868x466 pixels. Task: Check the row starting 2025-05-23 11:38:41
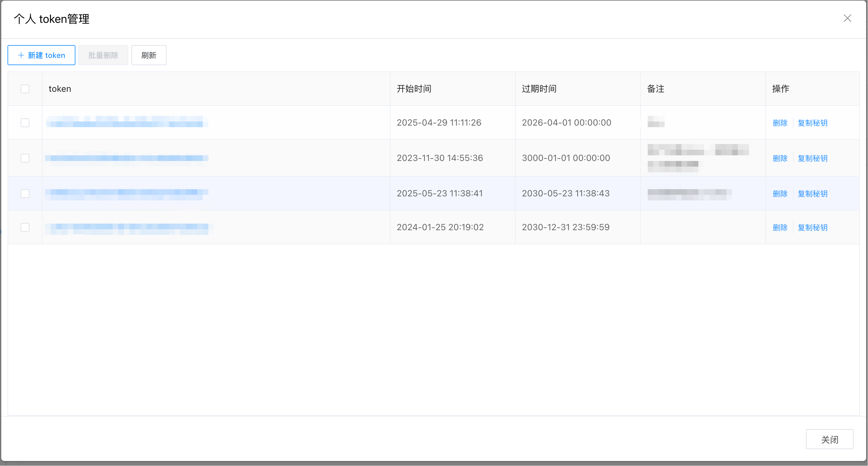[x=25, y=193]
